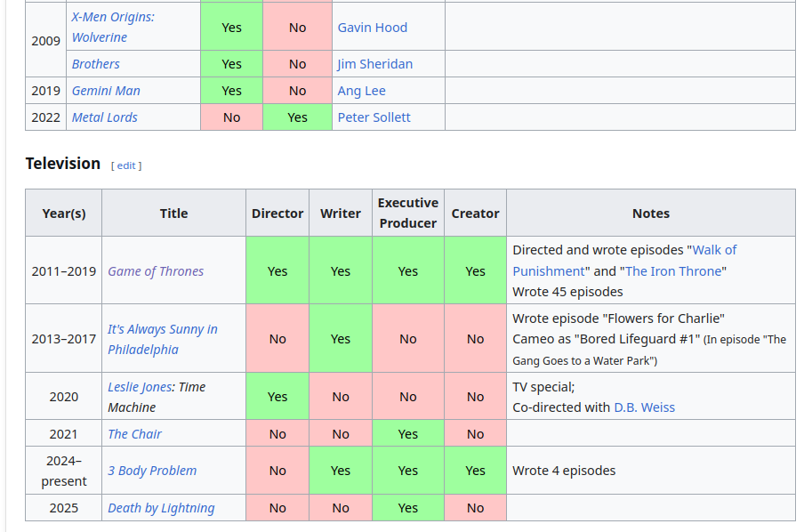Select 3 Body Problem Creator Yes cell
804x532 pixels.
475,471
